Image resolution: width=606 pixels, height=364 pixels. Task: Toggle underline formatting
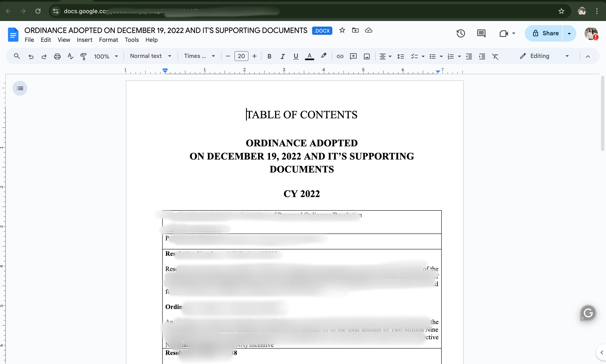[x=296, y=56]
